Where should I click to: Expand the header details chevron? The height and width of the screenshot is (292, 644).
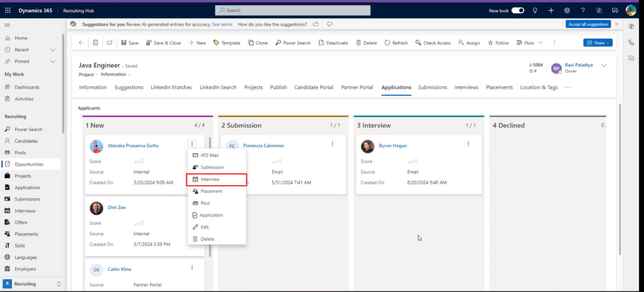click(x=604, y=66)
